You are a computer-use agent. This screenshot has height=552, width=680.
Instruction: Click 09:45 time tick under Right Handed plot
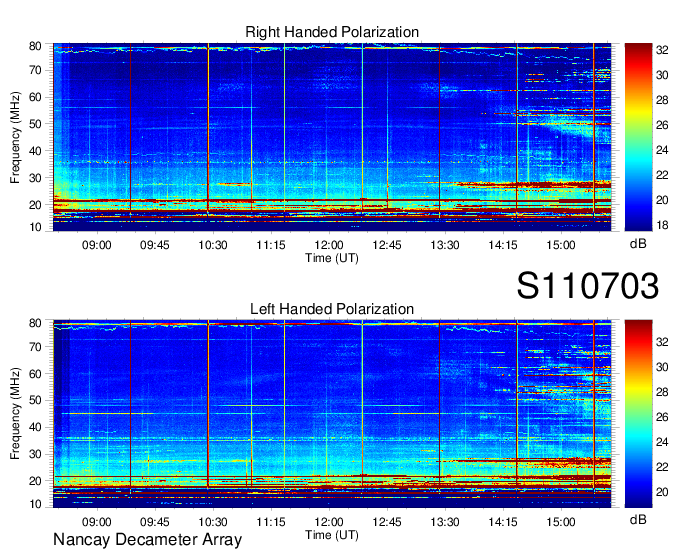click(x=155, y=245)
